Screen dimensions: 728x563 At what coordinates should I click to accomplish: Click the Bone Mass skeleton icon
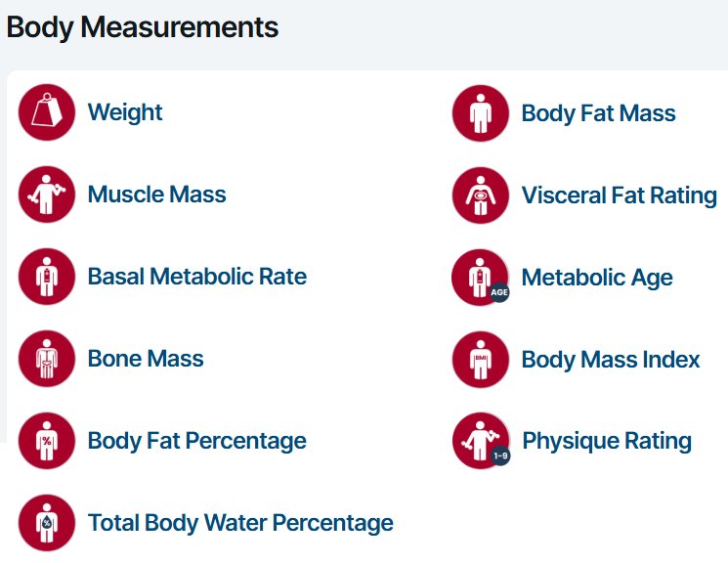pos(46,359)
